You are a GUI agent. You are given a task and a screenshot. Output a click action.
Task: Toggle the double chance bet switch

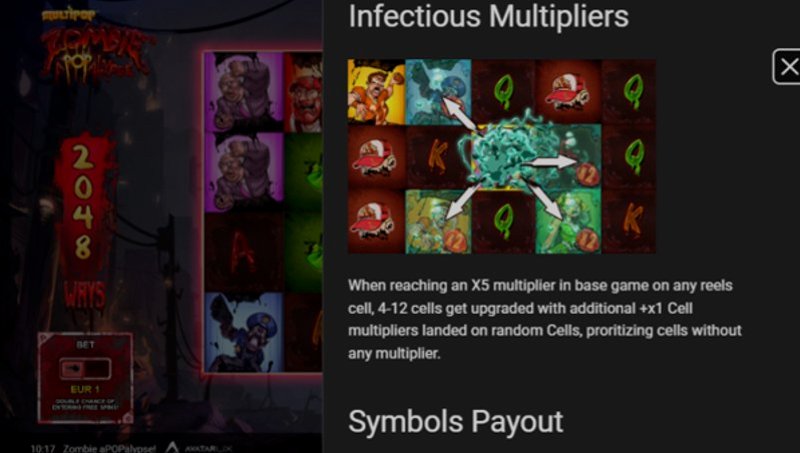point(85,369)
